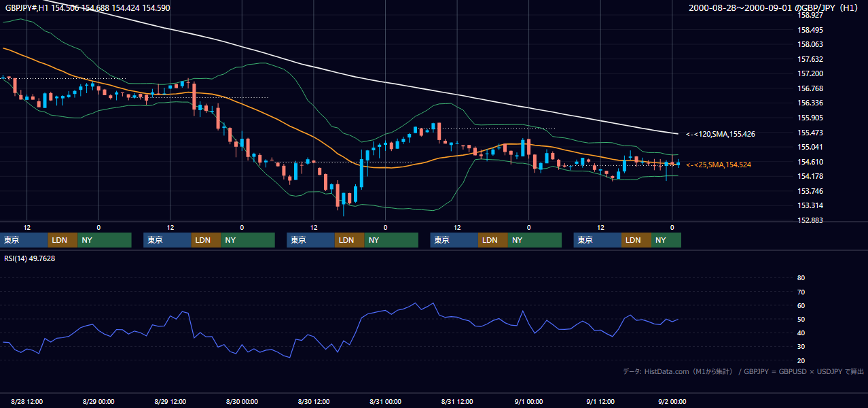Click the 9/1 00:00 time axis label
This screenshot has width=868, height=408.
(528, 401)
